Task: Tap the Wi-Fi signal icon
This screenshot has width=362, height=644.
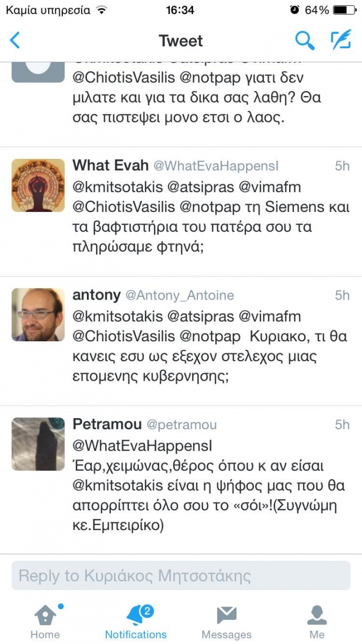Action: click(101, 10)
